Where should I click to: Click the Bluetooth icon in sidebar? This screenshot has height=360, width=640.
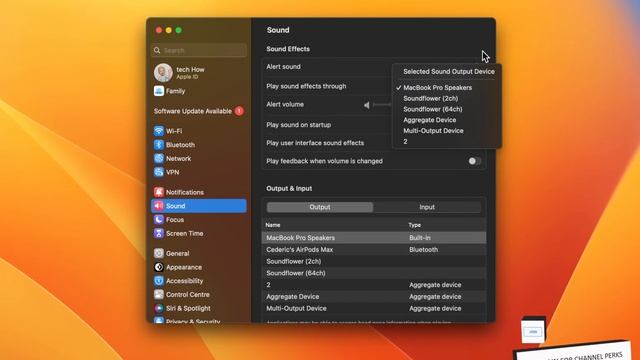coord(159,145)
